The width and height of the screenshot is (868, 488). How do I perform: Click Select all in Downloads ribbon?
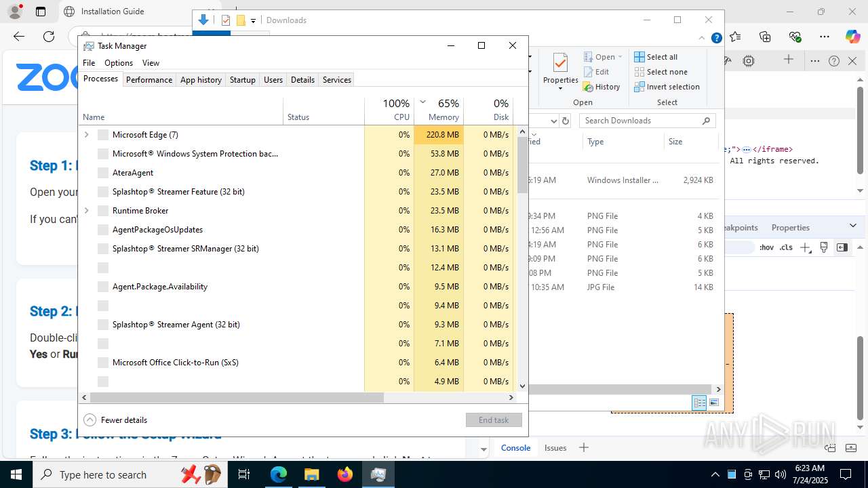coord(656,57)
